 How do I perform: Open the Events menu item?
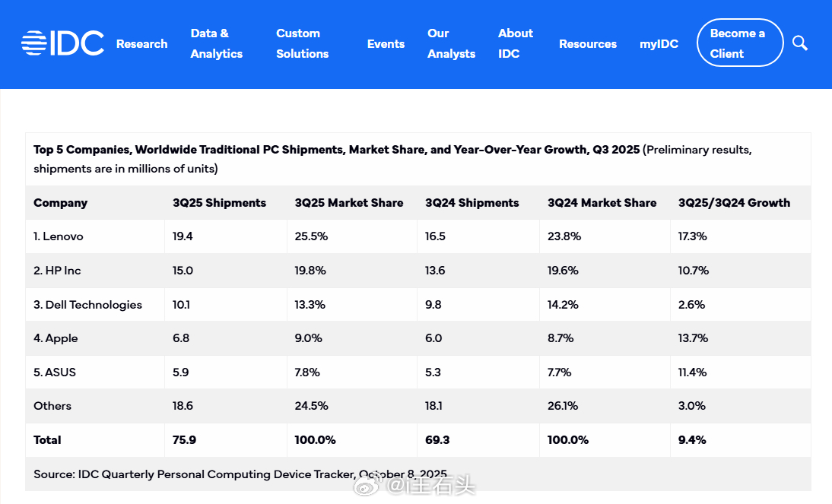(386, 43)
